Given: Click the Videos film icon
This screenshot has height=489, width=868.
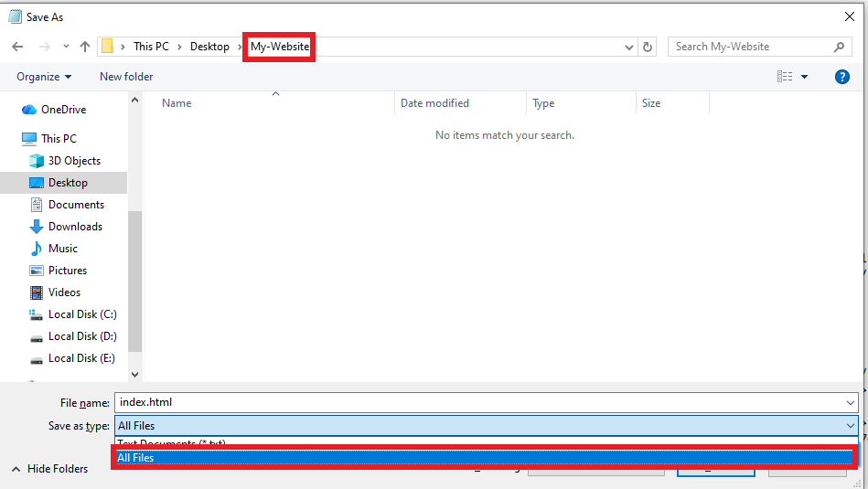Looking at the screenshot, I should (x=37, y=292).
